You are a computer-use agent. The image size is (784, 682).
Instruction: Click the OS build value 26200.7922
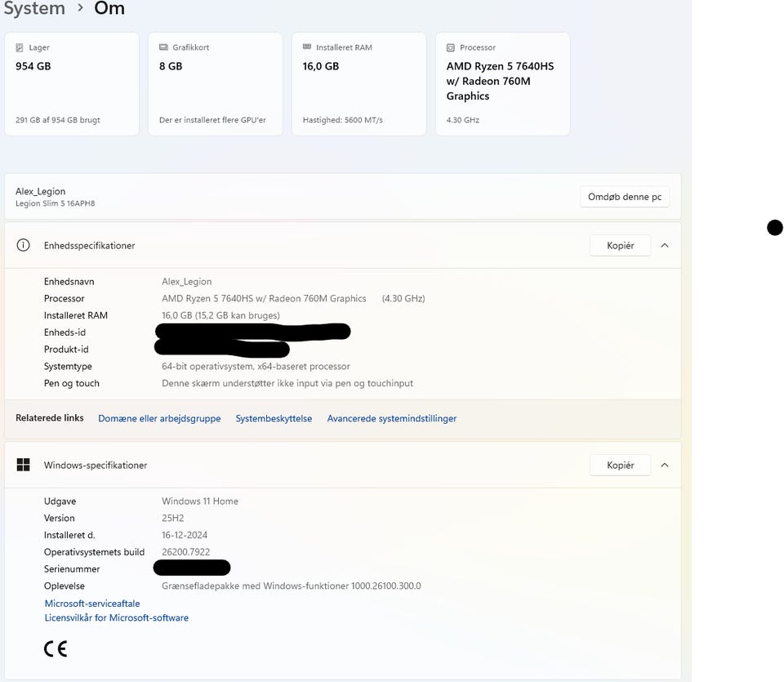point(185,552)
